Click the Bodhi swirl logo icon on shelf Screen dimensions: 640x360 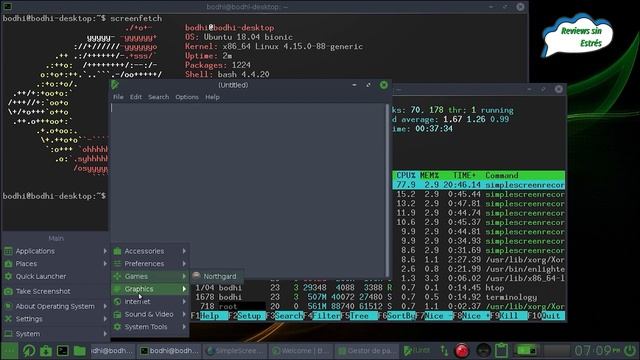tap(29, 351)
